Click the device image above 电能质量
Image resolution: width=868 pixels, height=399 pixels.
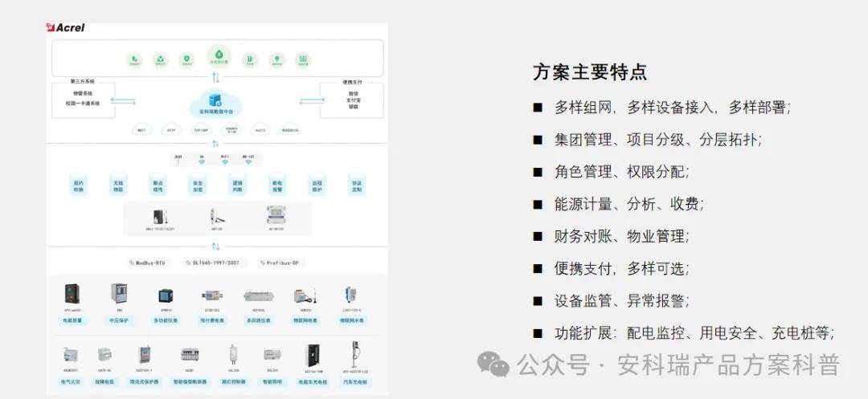(72, 294)
